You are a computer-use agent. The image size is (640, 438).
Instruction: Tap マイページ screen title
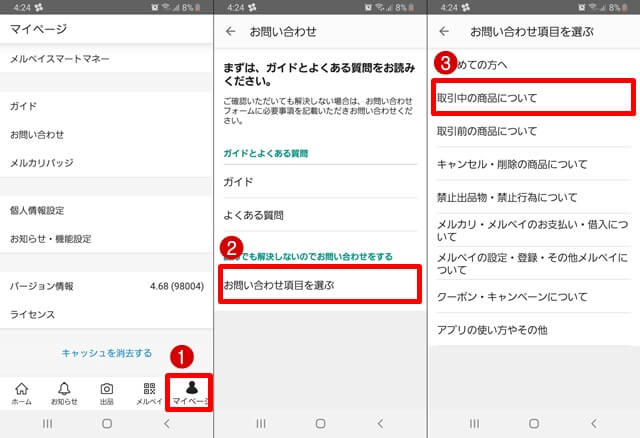[x=38, y=29]
